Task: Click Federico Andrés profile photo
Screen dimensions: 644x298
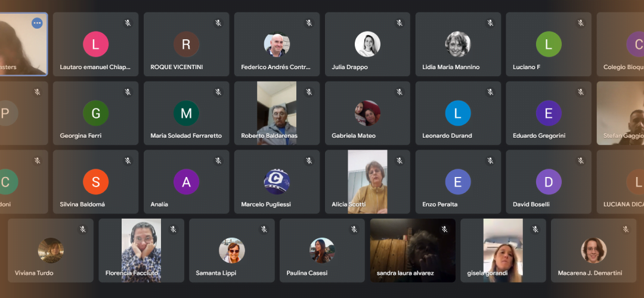Action: (x=277, y=45)
